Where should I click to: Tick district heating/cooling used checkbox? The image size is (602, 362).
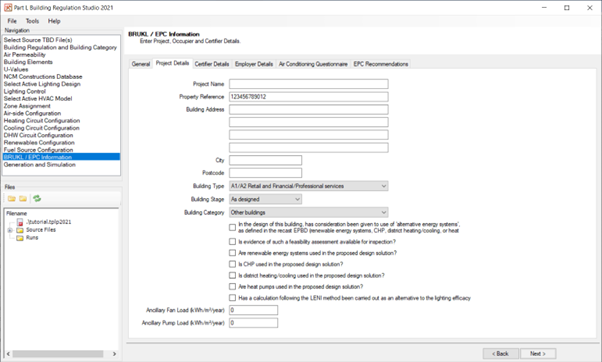click(x=232, y=275)
